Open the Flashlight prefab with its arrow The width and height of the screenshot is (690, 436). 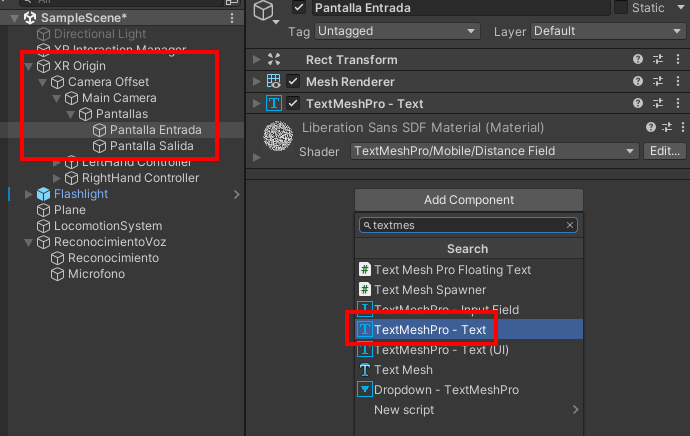coord(236,194)
